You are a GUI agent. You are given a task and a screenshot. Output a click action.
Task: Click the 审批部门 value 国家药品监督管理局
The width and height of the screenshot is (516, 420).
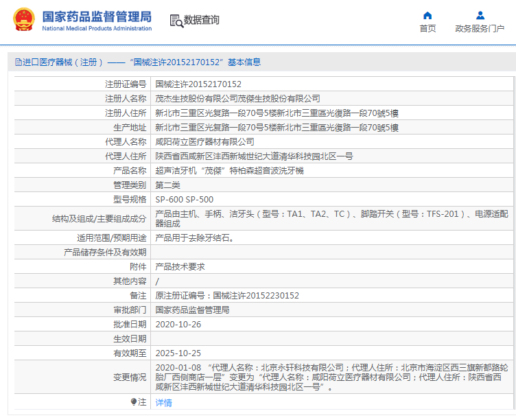pyautogui.click(x=192, y=310)
